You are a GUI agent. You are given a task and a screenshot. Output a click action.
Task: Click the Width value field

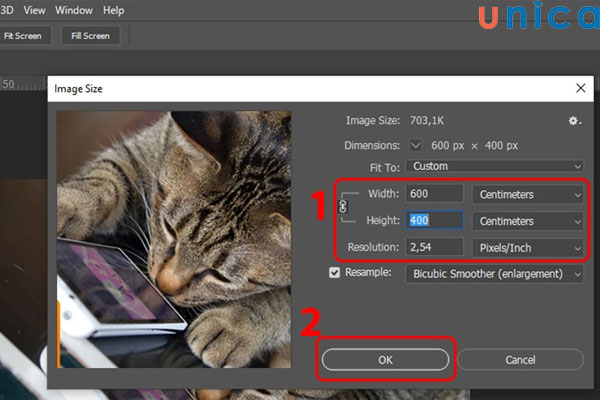pos(435,194)
